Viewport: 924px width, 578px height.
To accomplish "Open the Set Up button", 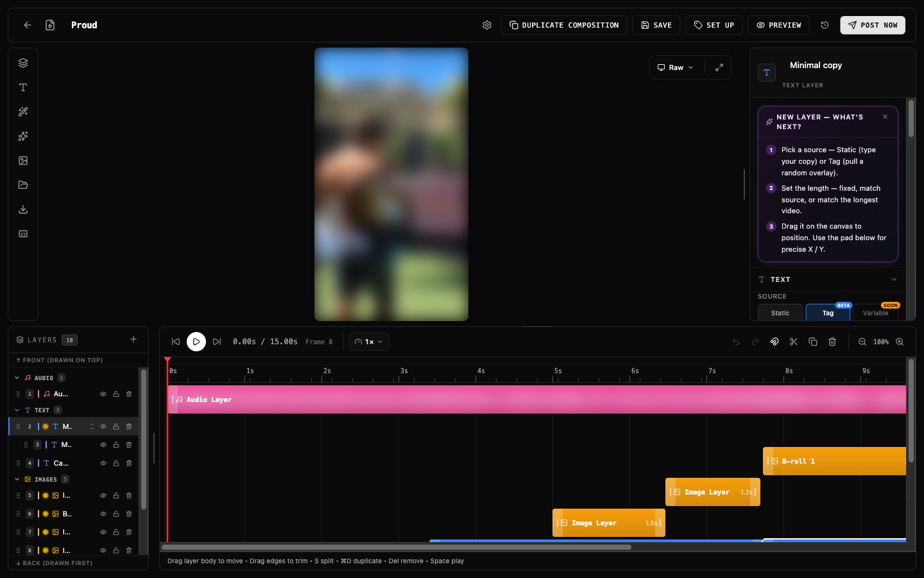I will click(714, 25).
